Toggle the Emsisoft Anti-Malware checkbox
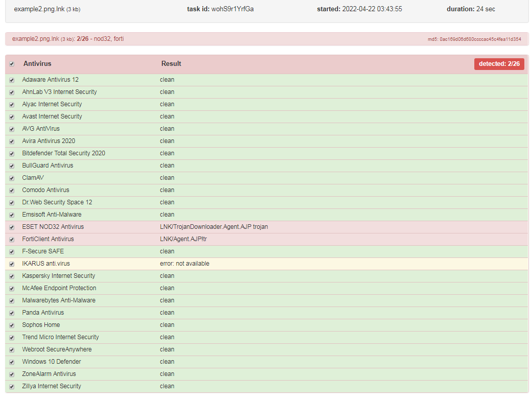The height and width of the screenshot is (400, 532). coord(12,215)
